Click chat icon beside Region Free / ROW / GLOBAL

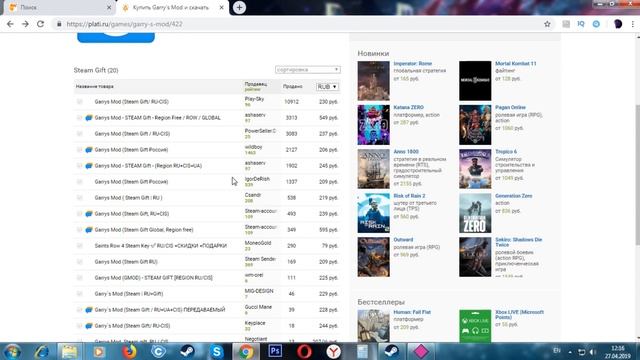pyautogui.click(x=89, y=118)
